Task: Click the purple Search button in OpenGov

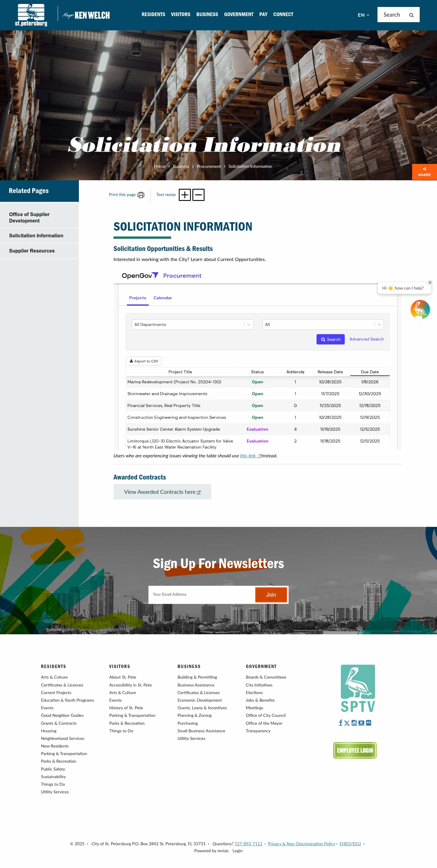Action: [x=330, y=339]
